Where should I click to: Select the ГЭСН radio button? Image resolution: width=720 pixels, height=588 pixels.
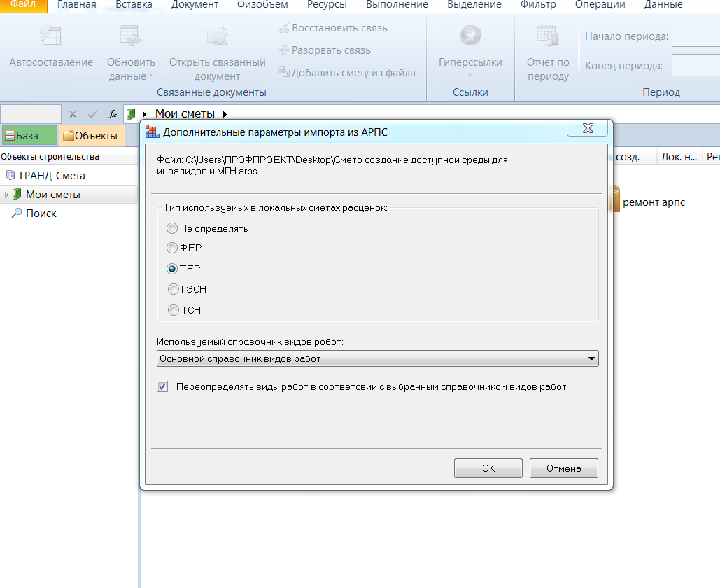point(173,289)
